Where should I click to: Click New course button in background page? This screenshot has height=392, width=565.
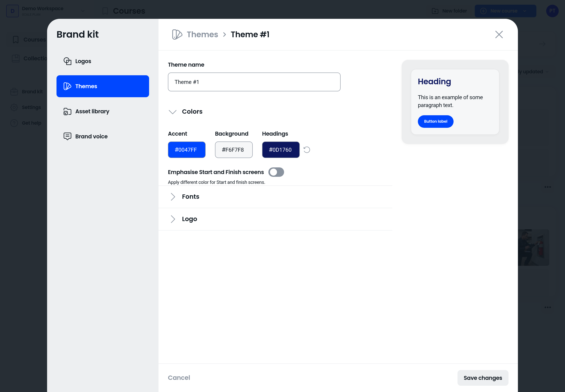pos(505,11)
